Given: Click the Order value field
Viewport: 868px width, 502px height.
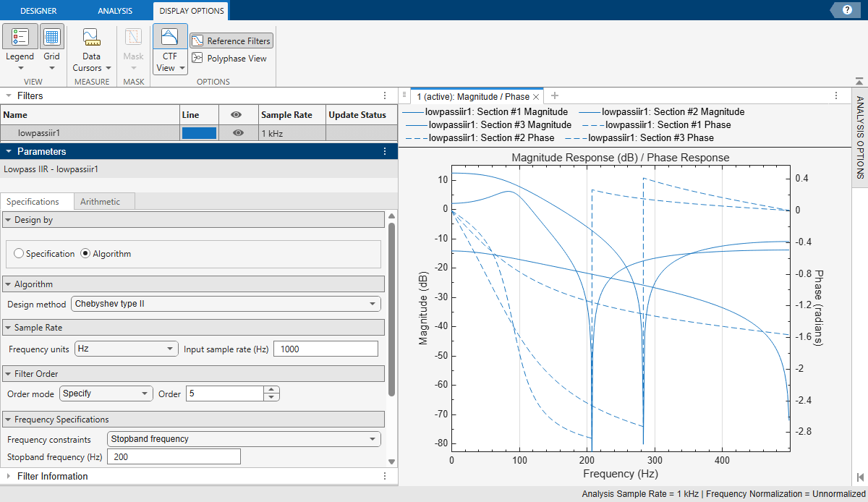Looking at the screenshot, I should pyautogui.click(x=225, y=393).
